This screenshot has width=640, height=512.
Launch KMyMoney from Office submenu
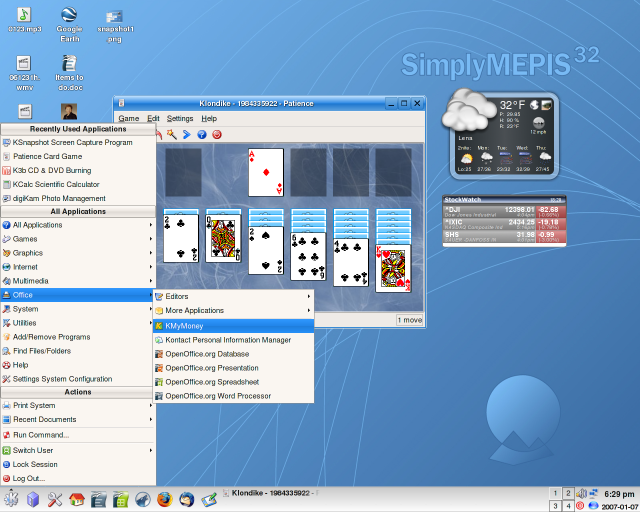point(233,326)
